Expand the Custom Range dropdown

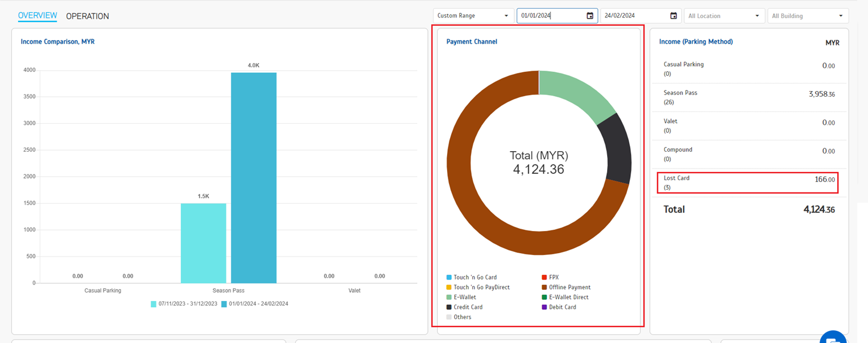point(473,16)
